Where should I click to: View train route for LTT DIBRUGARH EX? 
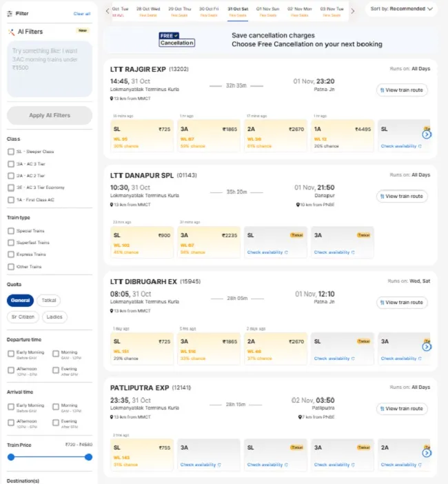pos(402,303)
